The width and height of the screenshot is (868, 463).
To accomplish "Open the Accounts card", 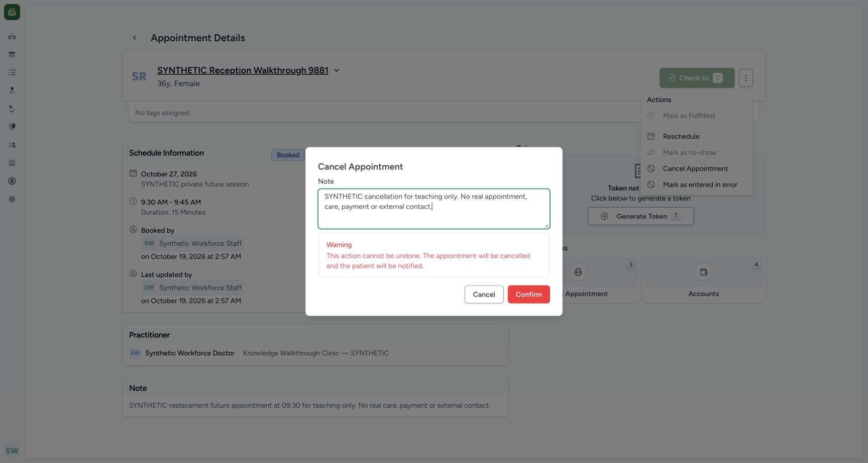I will (x=704, y=280).
